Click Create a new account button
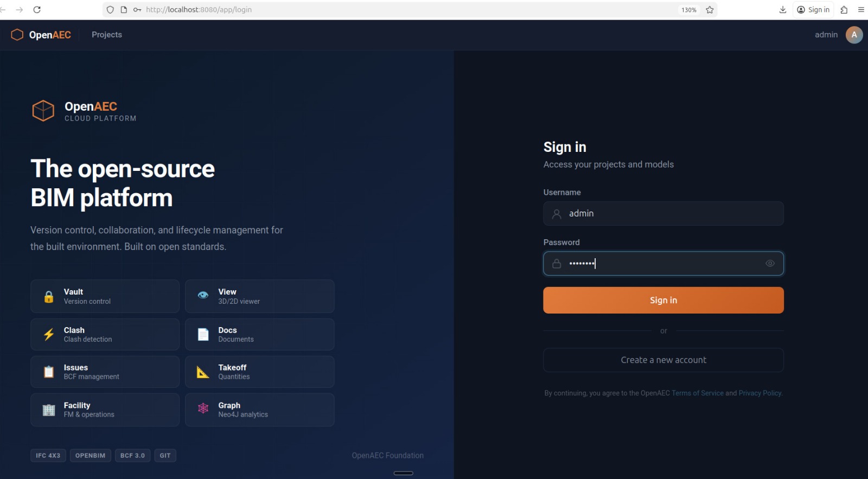 [663, 360]
